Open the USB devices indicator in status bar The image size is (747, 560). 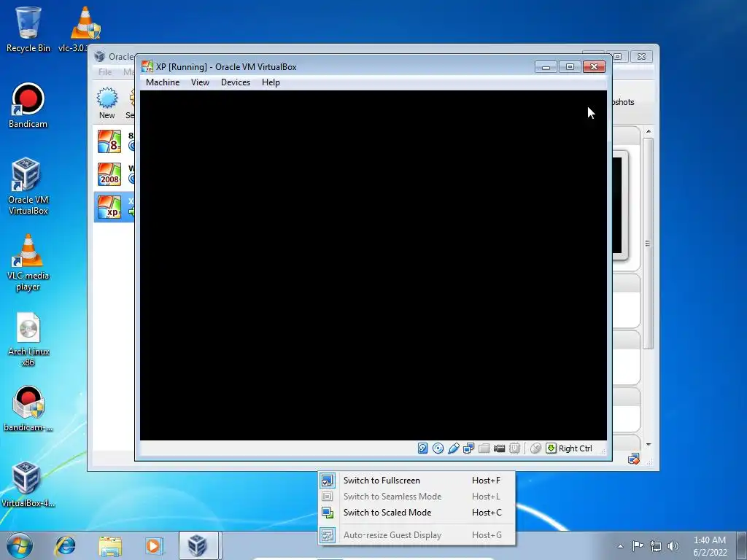click(x=454, y=448)
